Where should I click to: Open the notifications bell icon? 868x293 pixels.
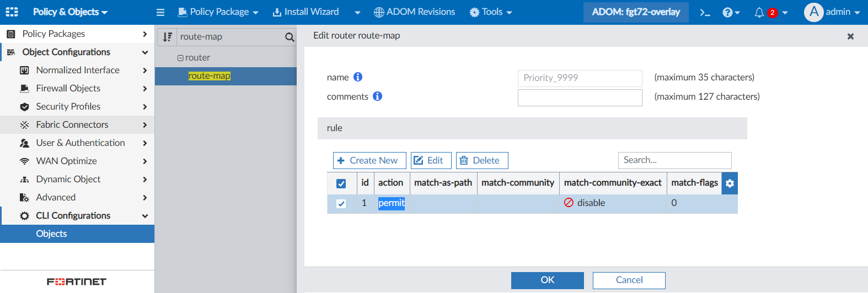click(x=759, y=12)
